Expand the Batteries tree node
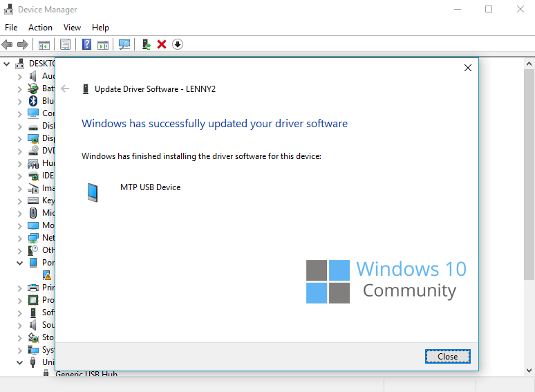This screenshot has height=392, width=535. pyautogui.click(x=20, y=89)
